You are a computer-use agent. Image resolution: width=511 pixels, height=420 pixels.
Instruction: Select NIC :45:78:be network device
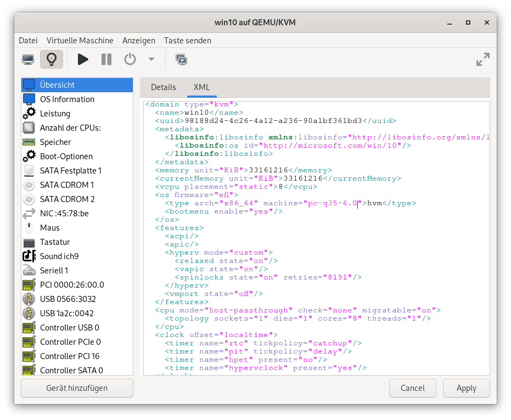77,214
